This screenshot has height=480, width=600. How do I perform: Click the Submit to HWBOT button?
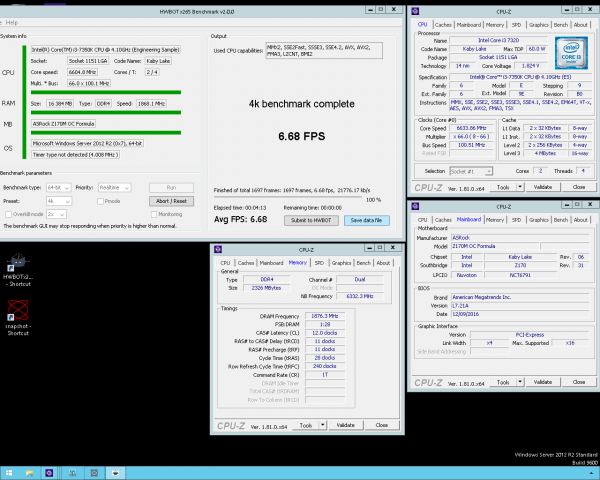pyautogui.click(x=311, y=220)
